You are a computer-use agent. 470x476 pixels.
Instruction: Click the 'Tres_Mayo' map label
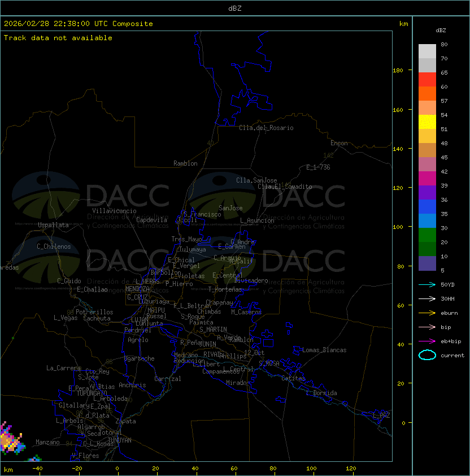(x=186, y=239)
